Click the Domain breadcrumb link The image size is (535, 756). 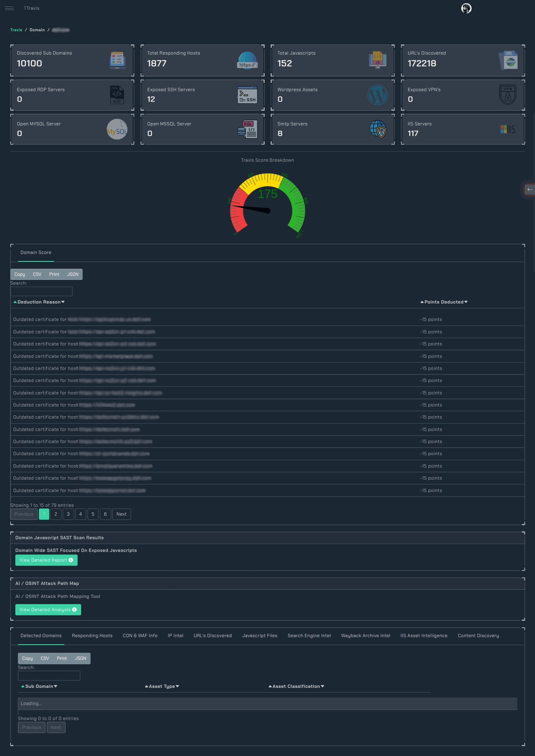tap(37, 30)
